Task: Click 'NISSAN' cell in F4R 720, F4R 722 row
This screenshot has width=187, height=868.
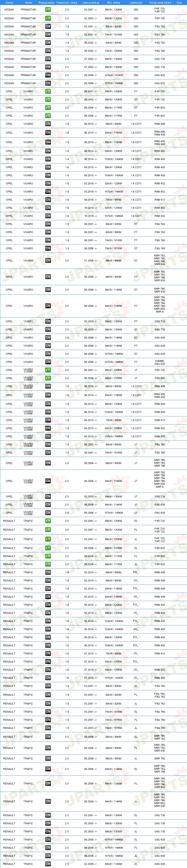Action: coord(9,10)
